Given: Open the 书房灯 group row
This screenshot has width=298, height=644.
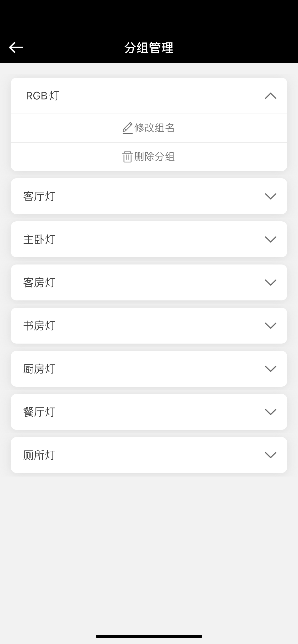Looking at the screenshot, I should coord(149,326).
